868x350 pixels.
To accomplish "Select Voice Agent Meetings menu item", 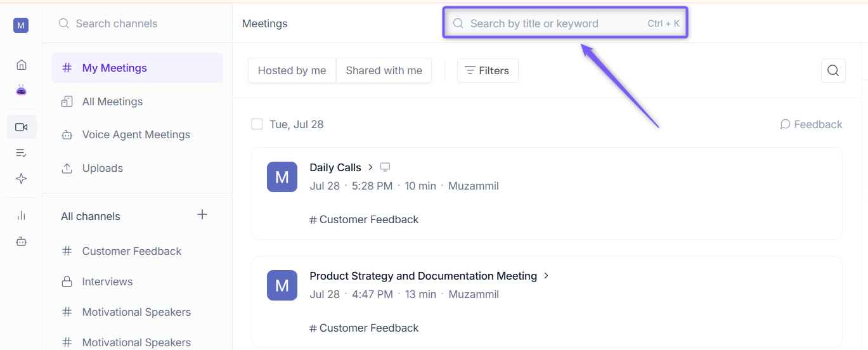I will click(137, 134).
